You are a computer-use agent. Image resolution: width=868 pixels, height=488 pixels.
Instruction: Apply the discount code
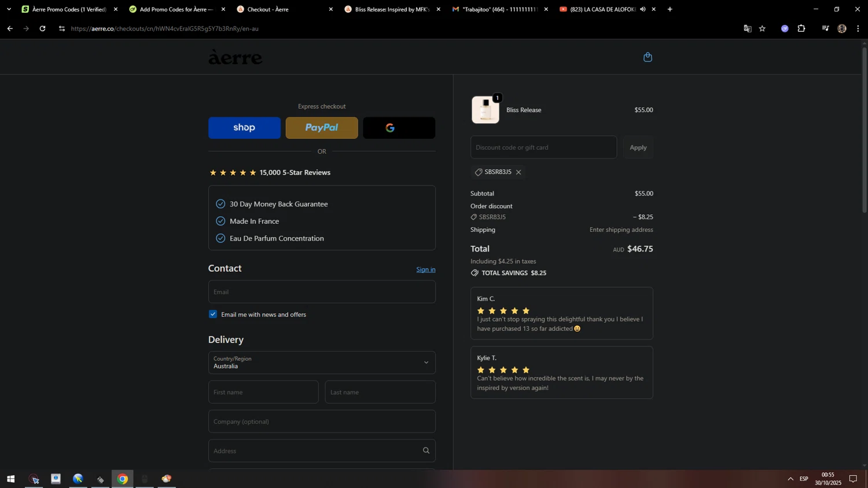(x=638, y=147)
